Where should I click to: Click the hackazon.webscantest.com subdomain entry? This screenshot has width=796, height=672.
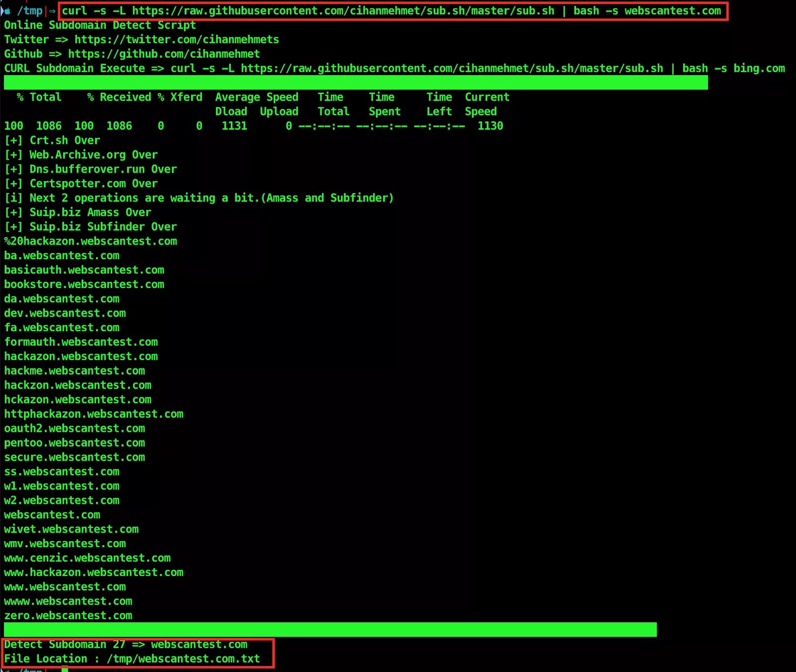point(81,356)
